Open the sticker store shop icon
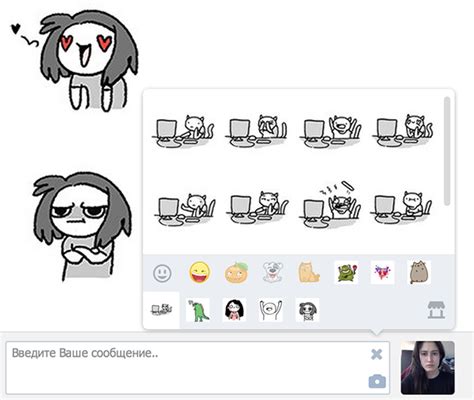 click(x=437, y=310)
